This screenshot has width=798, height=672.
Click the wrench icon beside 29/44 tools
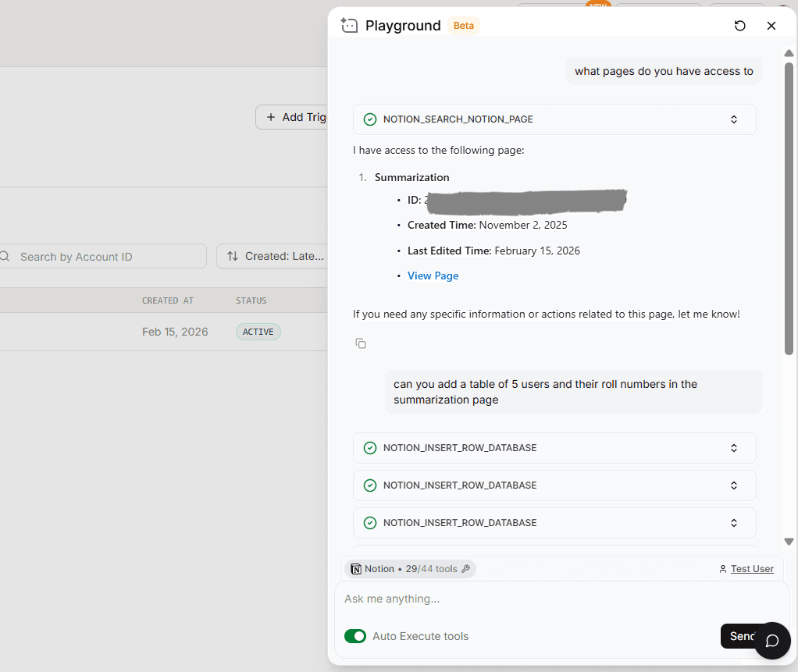(x=465, y=569)
